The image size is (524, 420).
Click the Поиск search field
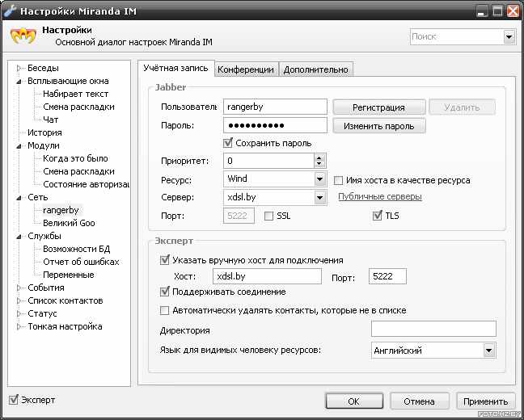point(457,36)
